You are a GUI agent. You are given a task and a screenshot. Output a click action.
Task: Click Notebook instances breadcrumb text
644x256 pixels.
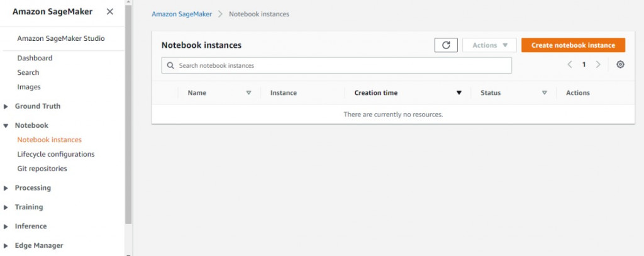[x=259, y=14]
